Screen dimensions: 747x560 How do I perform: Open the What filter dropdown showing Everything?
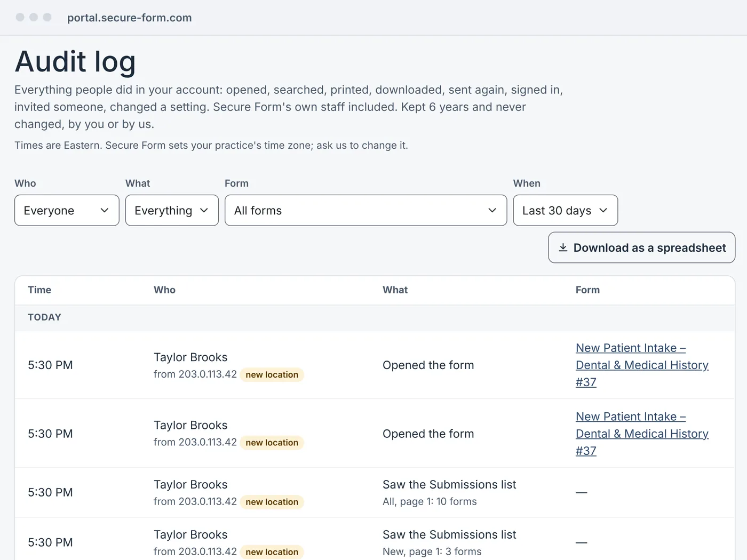click(x=172, y=210)
